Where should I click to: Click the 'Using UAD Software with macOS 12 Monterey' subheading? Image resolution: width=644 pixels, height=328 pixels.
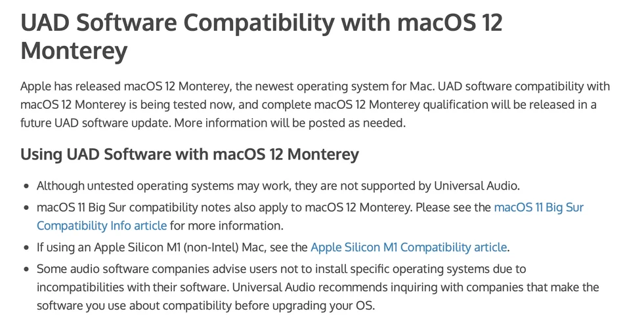tap(190, 154)
